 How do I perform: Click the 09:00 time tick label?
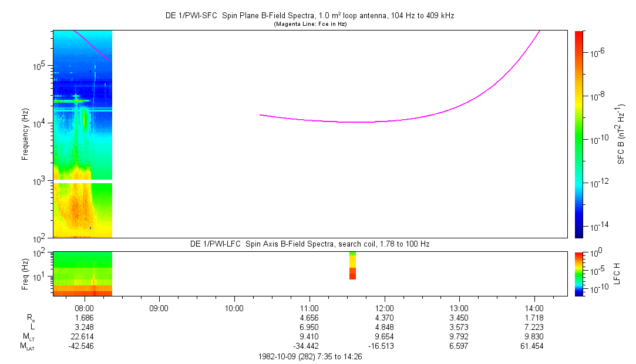click(159, 308)
